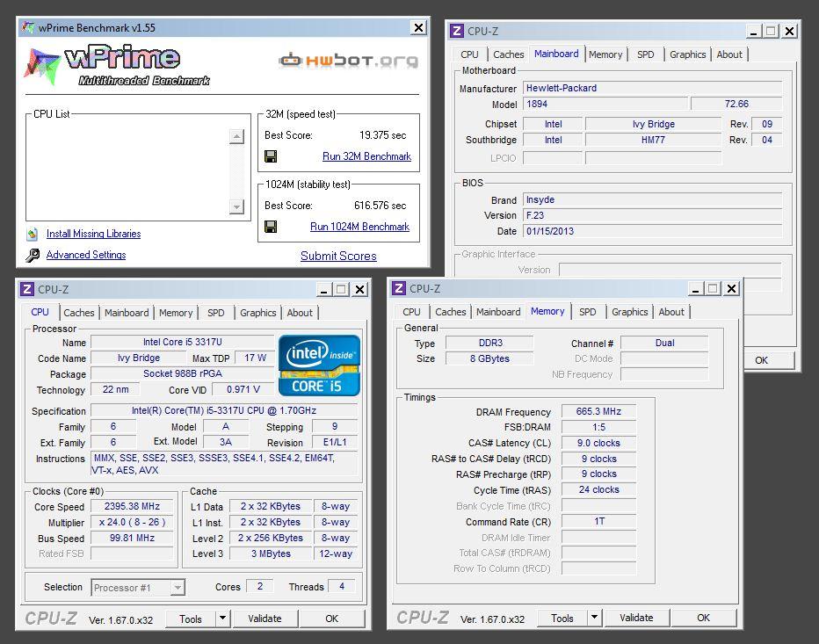Click the CPU-Z icon in the CPU window title bar
Screen dimensions: 819x644
coord(27,289)
